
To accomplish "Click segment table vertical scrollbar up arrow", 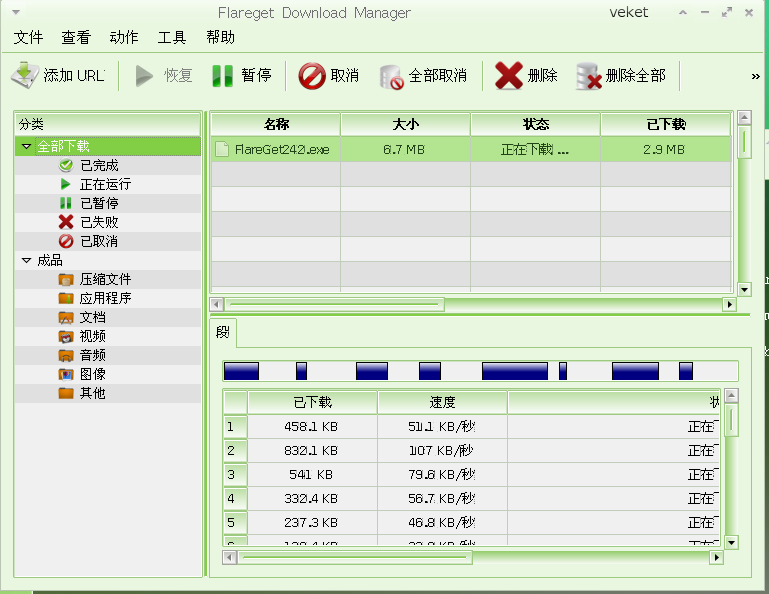I will (x=731, y=395).
